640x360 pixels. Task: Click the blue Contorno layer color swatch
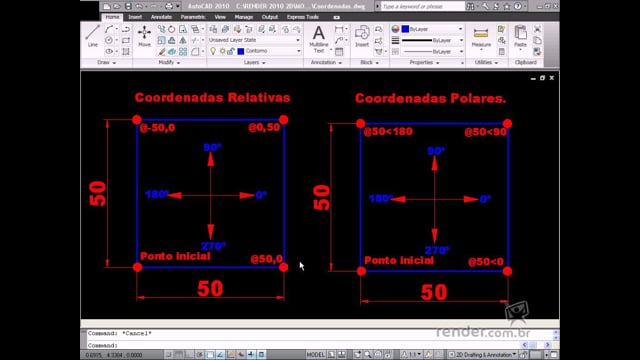pyautogui.click(x=241, y=51)
